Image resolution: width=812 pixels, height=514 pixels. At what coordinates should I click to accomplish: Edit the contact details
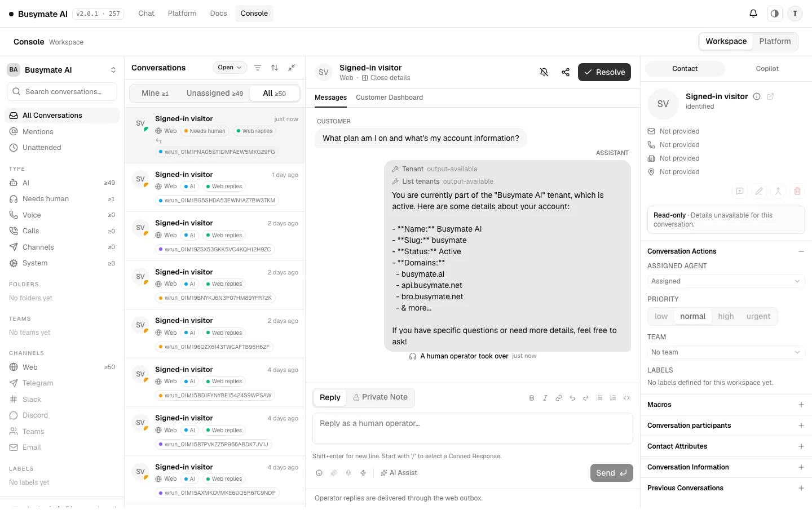(759, 191)
